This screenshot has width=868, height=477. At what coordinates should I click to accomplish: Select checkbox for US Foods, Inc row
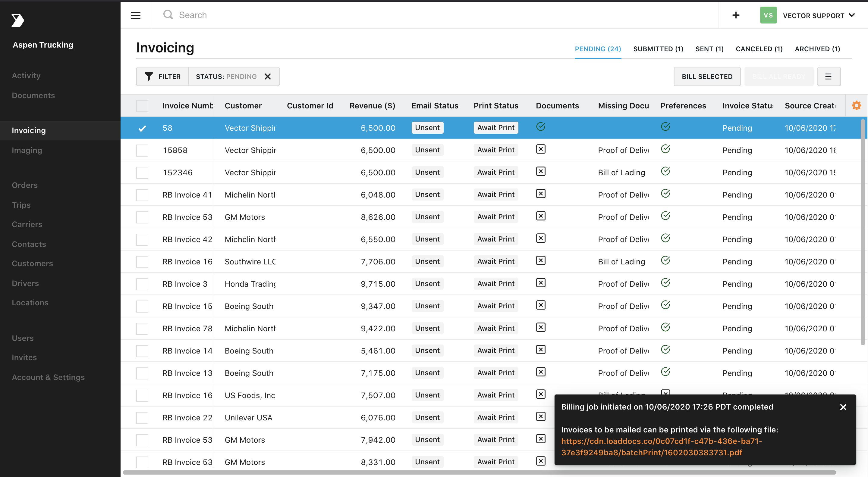pyautogui.click(x=142, y=395)
